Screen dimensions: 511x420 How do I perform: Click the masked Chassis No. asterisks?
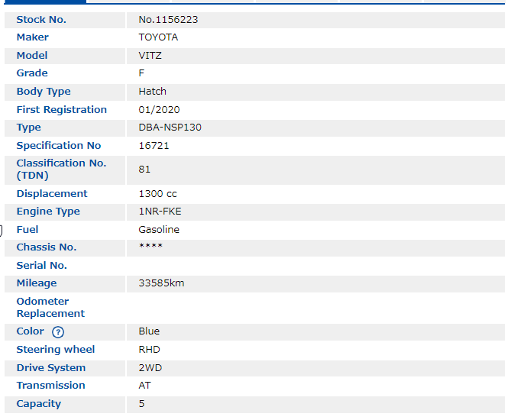(150, 247)
